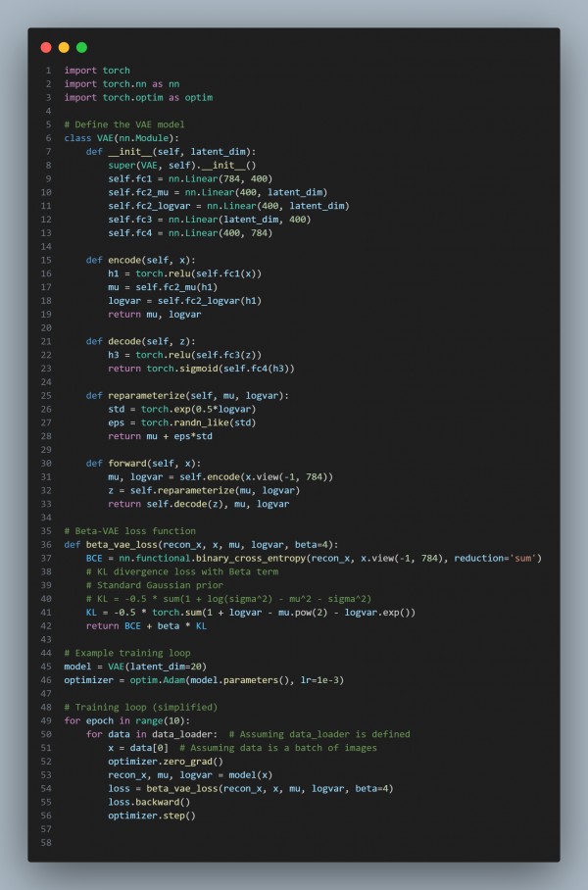Click the '# Beta-VAE loss function' comment
The image size is (588, 890).
[x=130, y=530]
